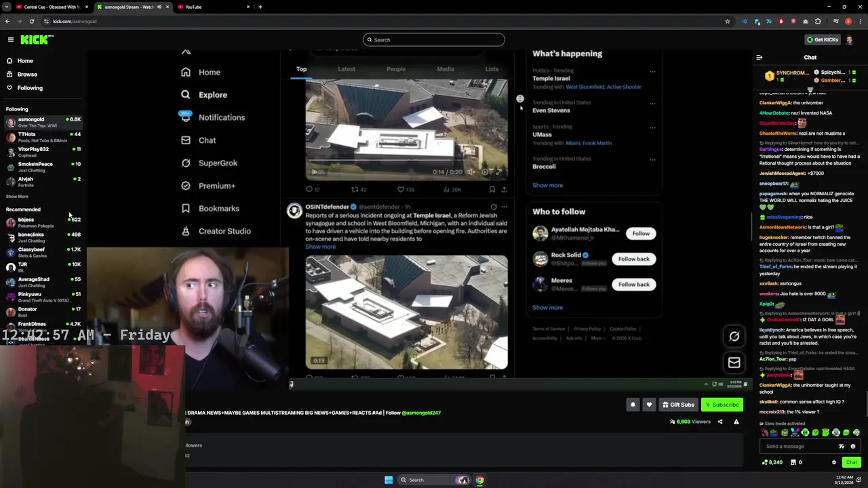Screen dimensions: 868x488
Task: Open boneclinks recommended channel
Action: coord(43,237)
